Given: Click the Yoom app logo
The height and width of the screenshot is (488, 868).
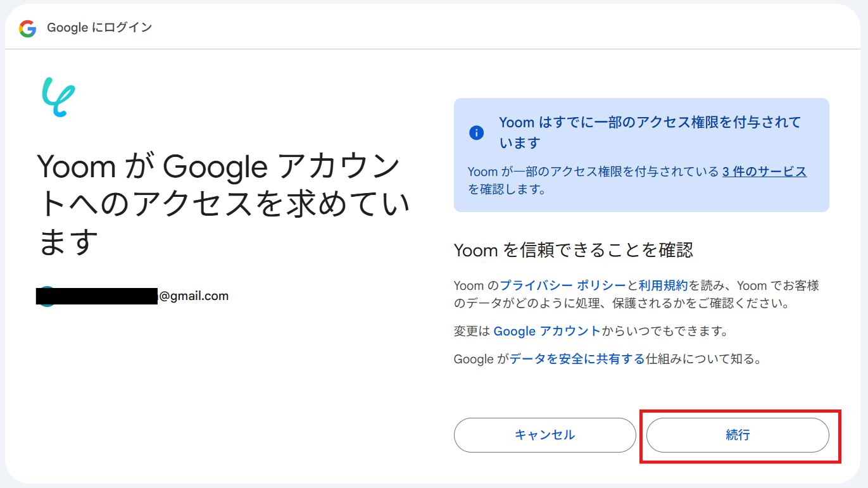Looking at the screenshot, I should 58,97.
